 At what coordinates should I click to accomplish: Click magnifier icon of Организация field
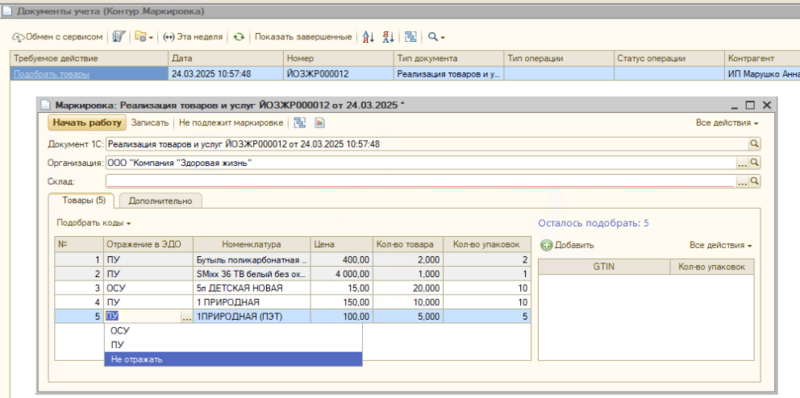click(x=755, y=163)
